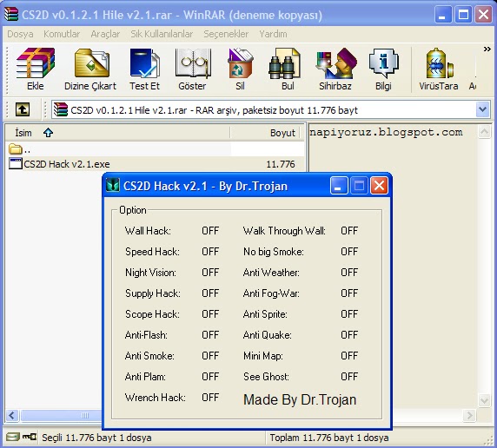Screen dimensions: 497x448
Task: Toggle Wall Hack OFF value
Action: coord(210,231)
